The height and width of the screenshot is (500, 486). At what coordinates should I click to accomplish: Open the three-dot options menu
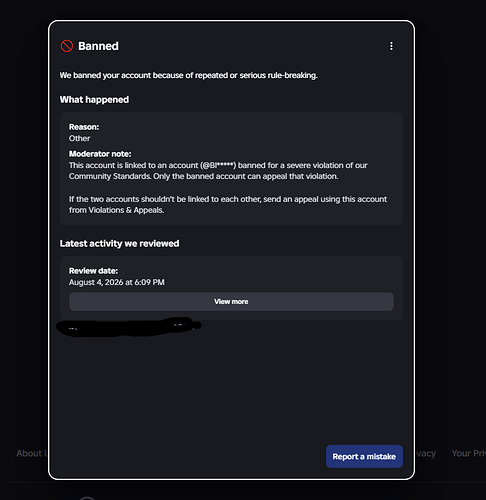coord(391,46)
